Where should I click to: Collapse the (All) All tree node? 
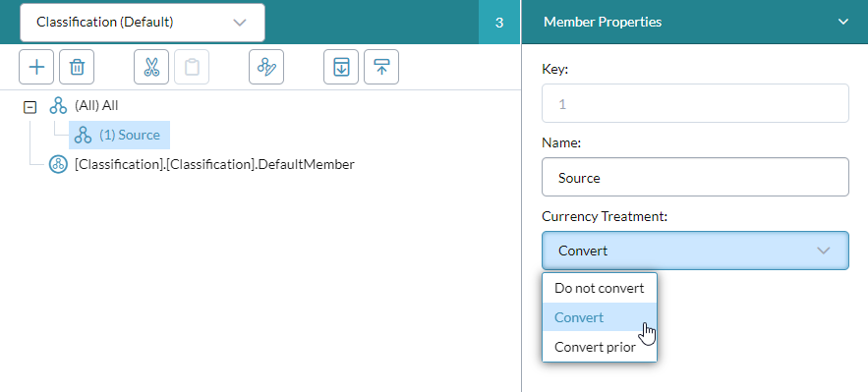coord(29,107)
